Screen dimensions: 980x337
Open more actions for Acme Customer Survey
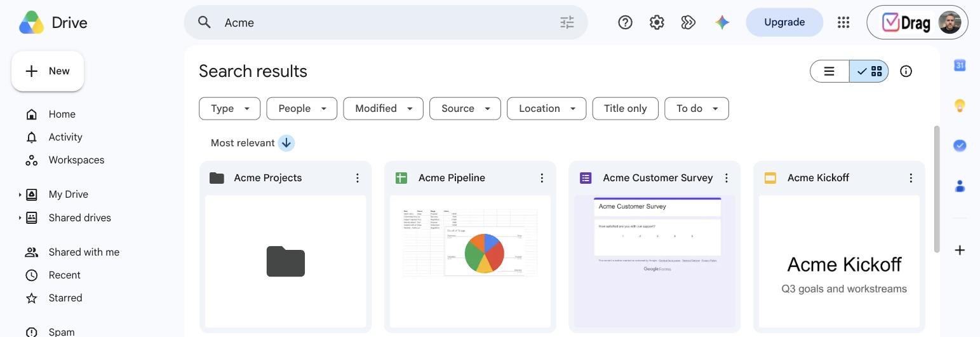click(727, 178)
